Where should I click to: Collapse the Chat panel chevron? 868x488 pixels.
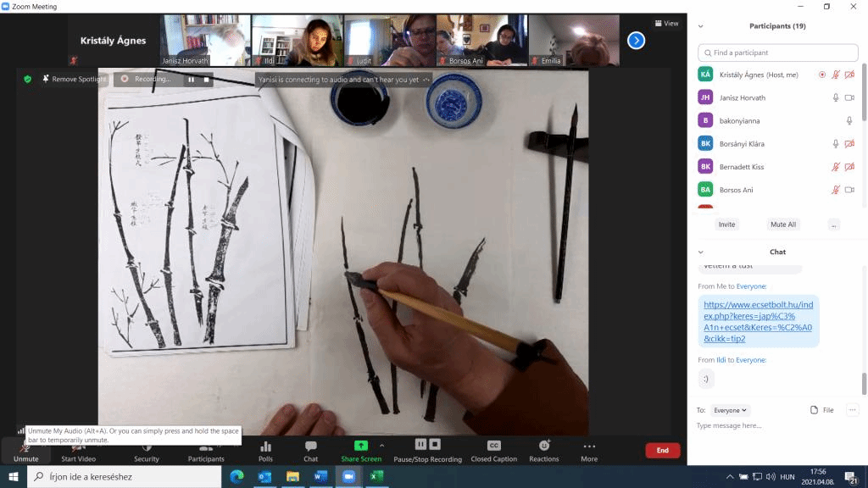pos(701,252)
